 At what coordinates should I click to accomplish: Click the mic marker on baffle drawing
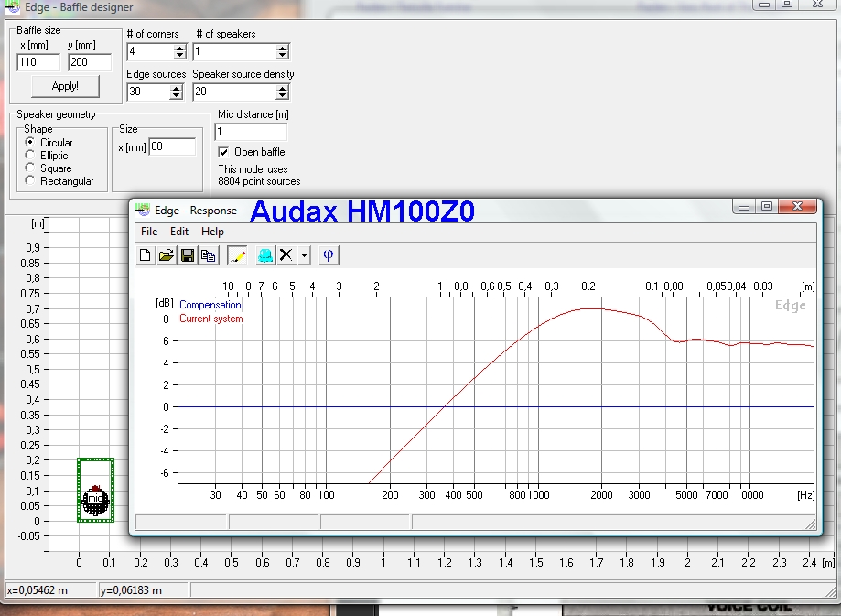[94, 499]
